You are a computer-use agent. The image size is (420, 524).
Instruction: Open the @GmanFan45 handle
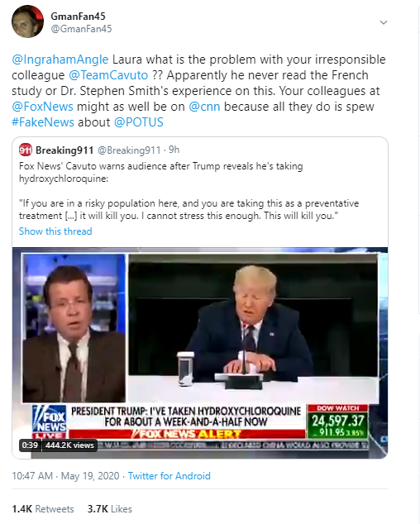tap(81, 29)
